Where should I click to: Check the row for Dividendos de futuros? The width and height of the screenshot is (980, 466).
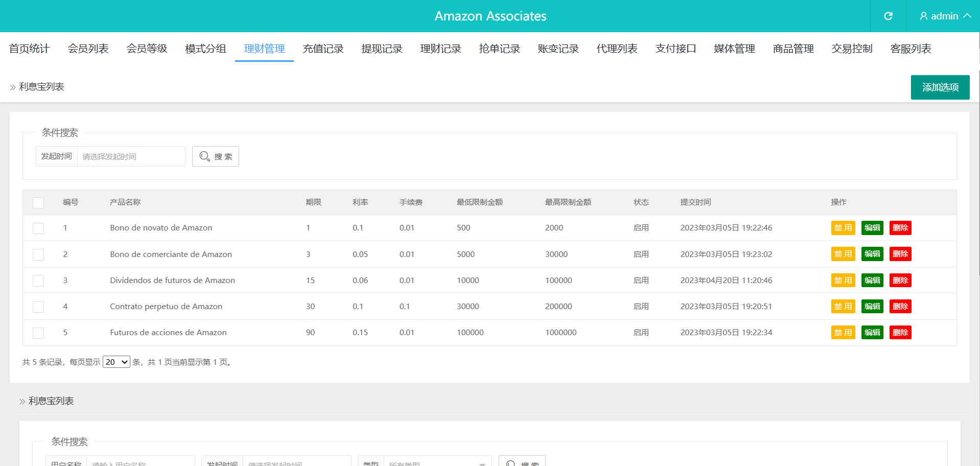point(38,281)
